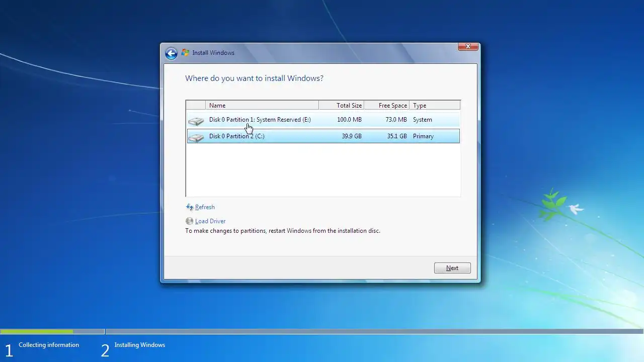This screenshot has width=644, height=362.
Task: Click the Windows flag icon in title bar
Action: tap(185, 53)
